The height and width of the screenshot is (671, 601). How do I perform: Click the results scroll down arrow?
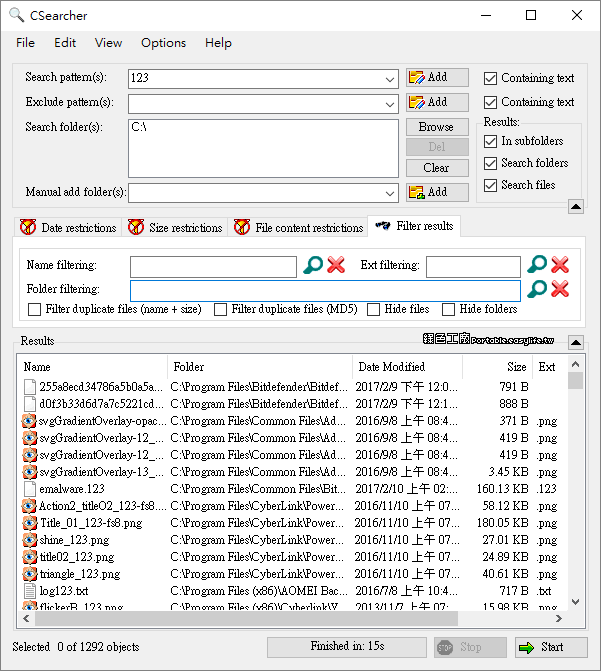coord(576,602)
